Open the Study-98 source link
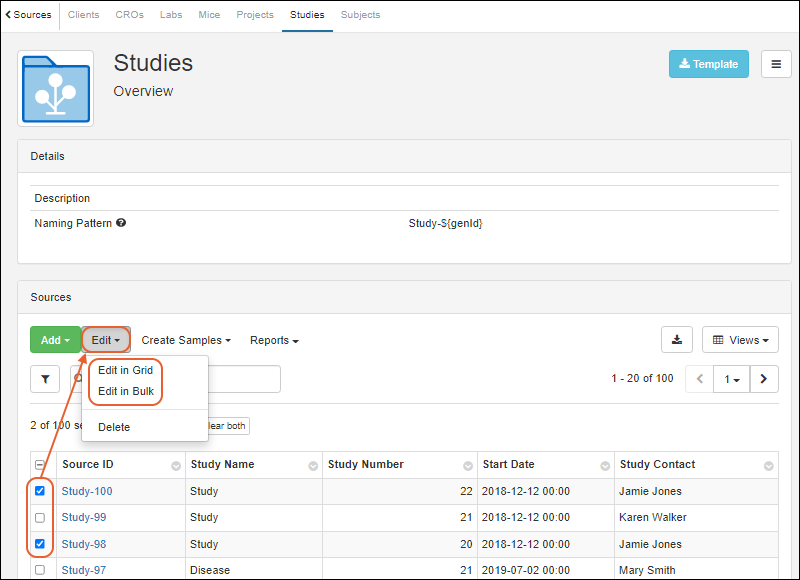 click(84, 545)
